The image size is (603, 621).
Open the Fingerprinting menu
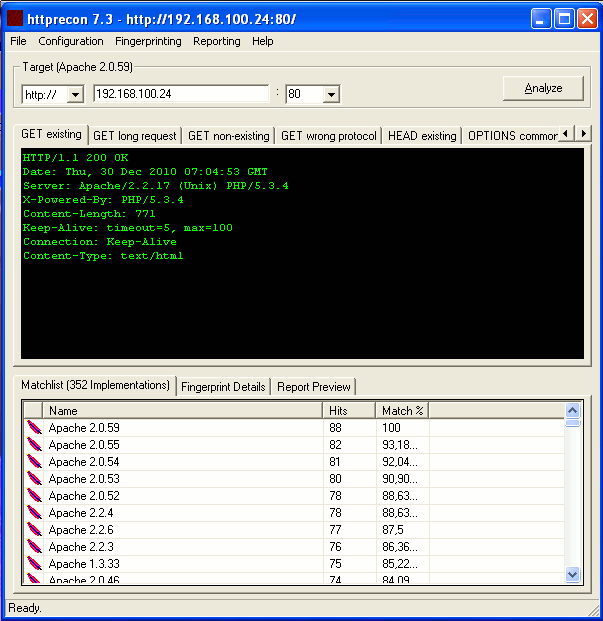pyautogui.click(x=148, y=41)
